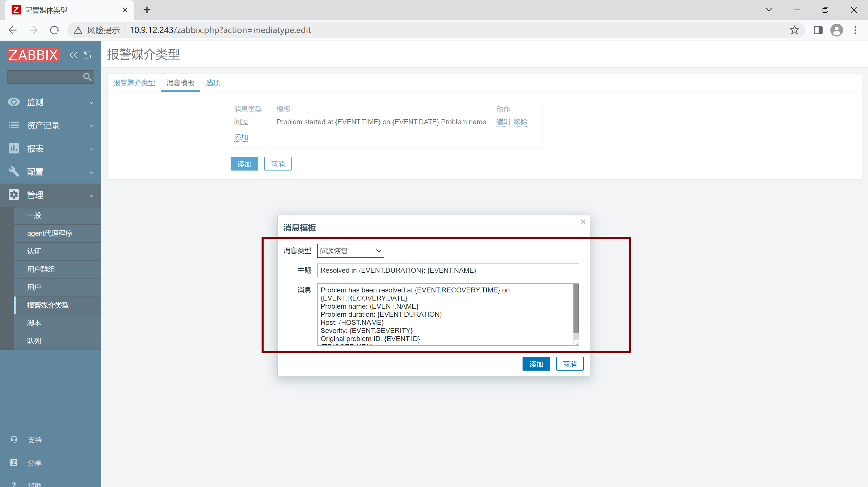Click the textarea resize handle corner
The height and width of the screenshot is (487, 868).
point(577,343)
